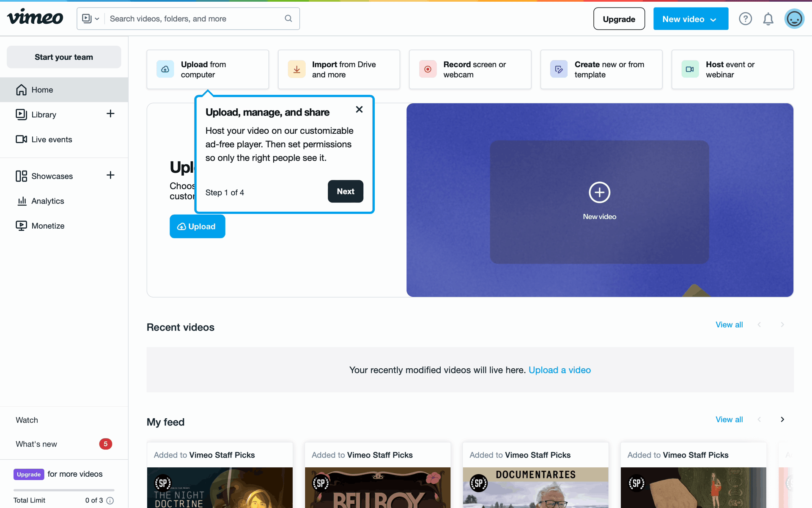Click View all for My feed
Screen dimensions: 812x508
[x=729, y=420]
